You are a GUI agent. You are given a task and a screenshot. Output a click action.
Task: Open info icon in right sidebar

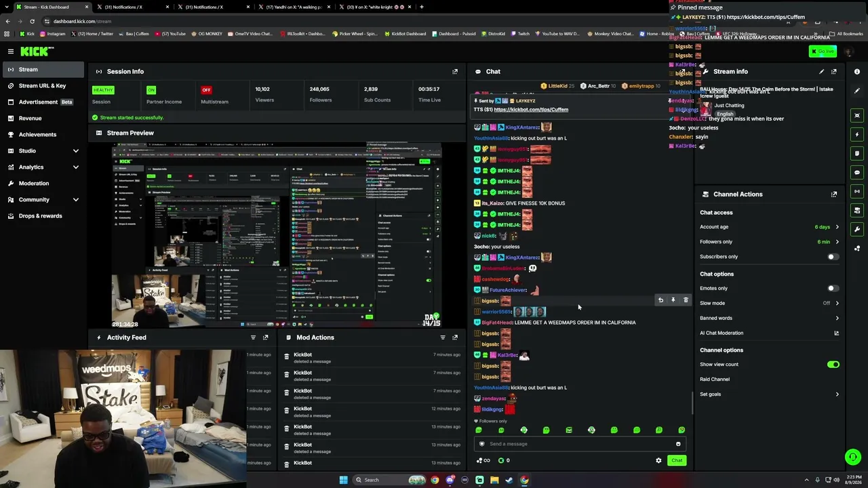857,71
